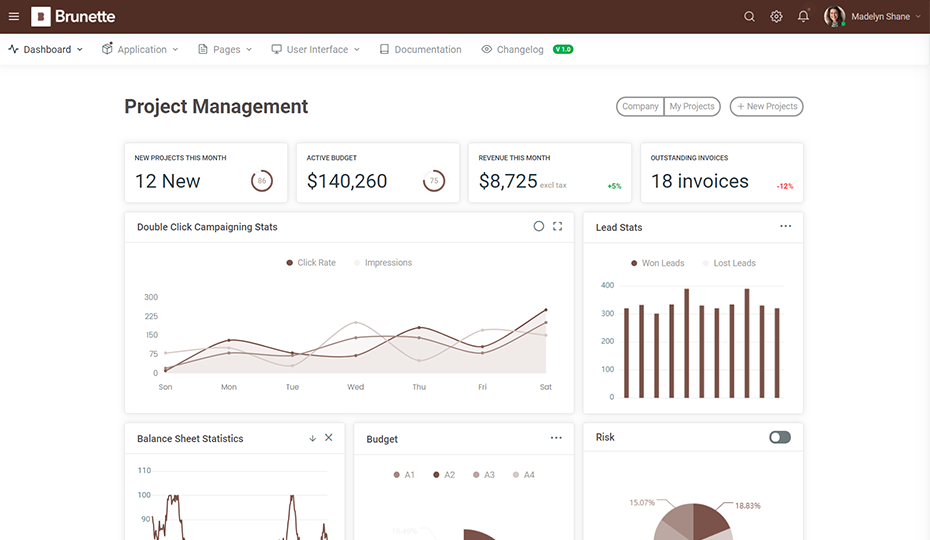Image resolution: width=930 pixels, height=540 pixels.
Task: Toggle the Lost Leads legend series
Action: (729, 263)
